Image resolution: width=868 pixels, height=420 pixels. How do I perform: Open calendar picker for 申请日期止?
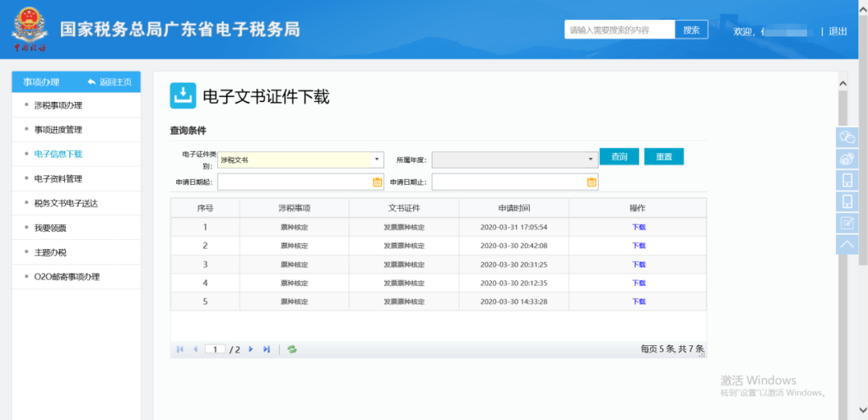[592, 181]
